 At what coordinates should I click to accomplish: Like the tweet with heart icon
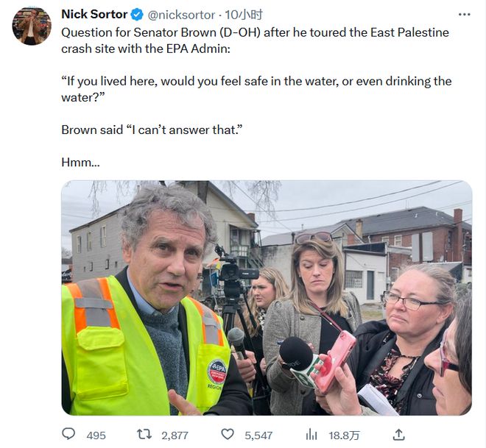coord(228,434)
